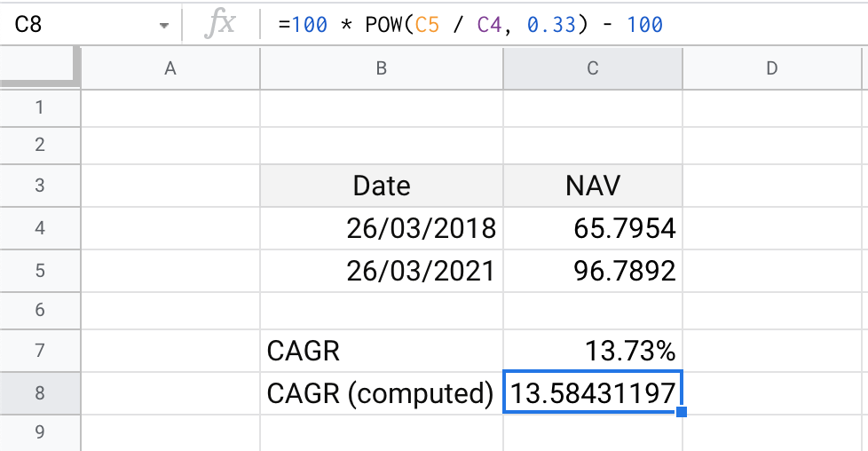Viewport: 868px width, 451px height.
Task: Select empty cell D3
Action: tap(772, 185)
